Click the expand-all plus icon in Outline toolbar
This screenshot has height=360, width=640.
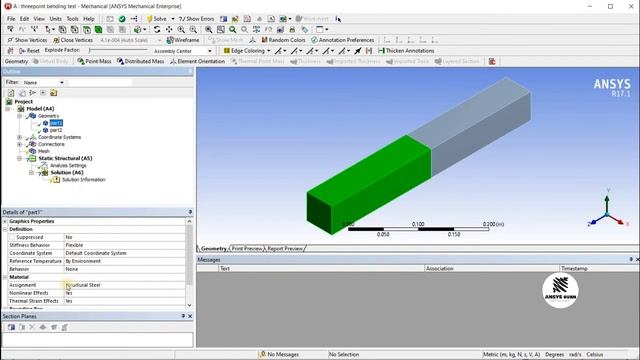(x=43, y=93)
